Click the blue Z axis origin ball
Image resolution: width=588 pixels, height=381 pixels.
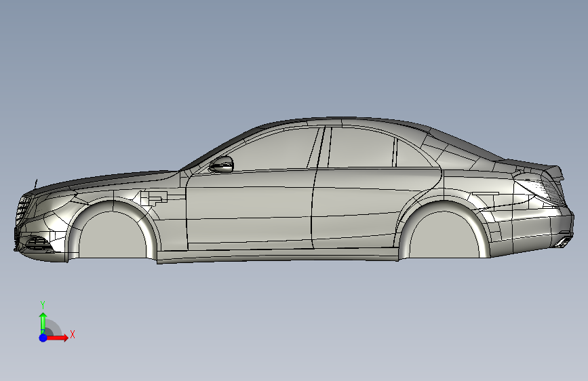(43, 338)
